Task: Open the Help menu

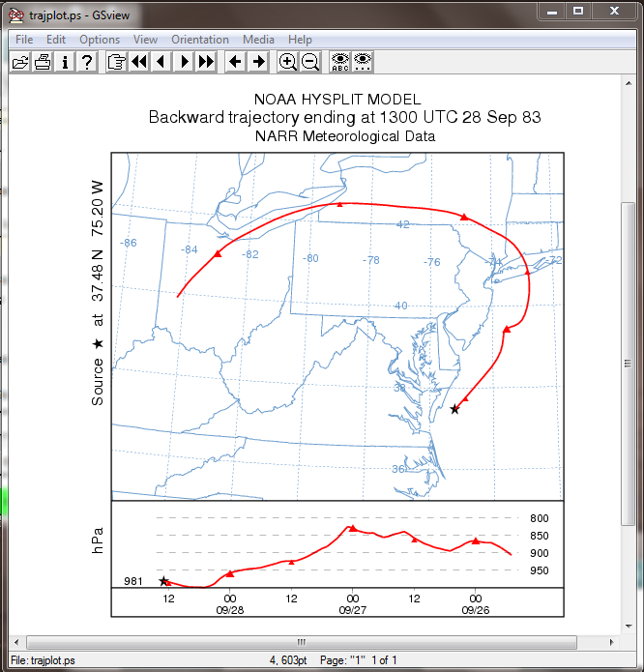Action: pos(300,40)
